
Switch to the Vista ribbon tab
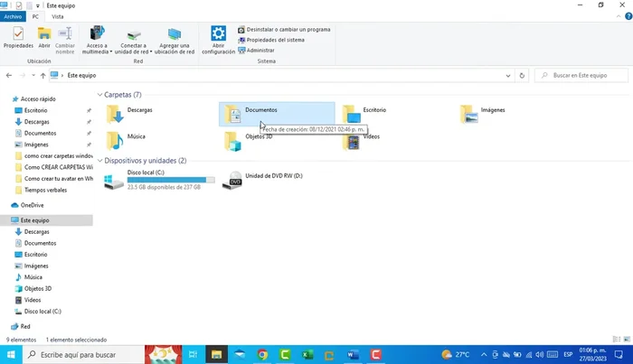[x=58, y=16]
